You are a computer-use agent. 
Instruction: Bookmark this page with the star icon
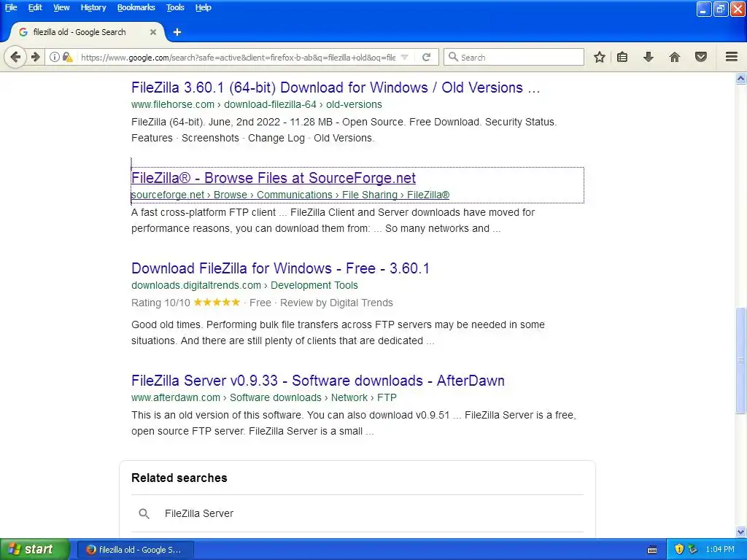[x=600, y=57]
